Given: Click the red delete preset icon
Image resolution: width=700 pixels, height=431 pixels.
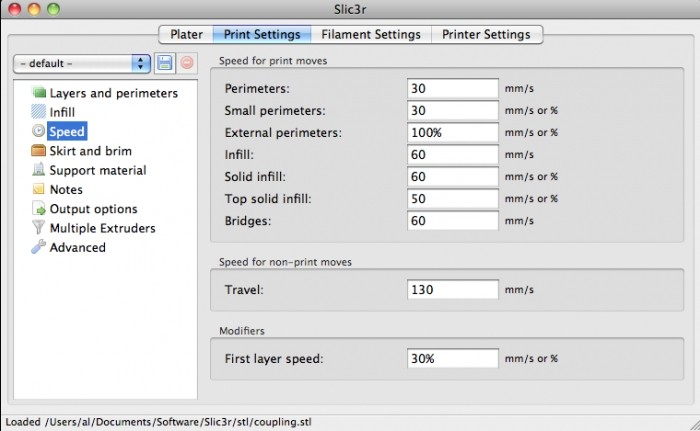Looking at the screenshot, I should [x=186, y=63].
